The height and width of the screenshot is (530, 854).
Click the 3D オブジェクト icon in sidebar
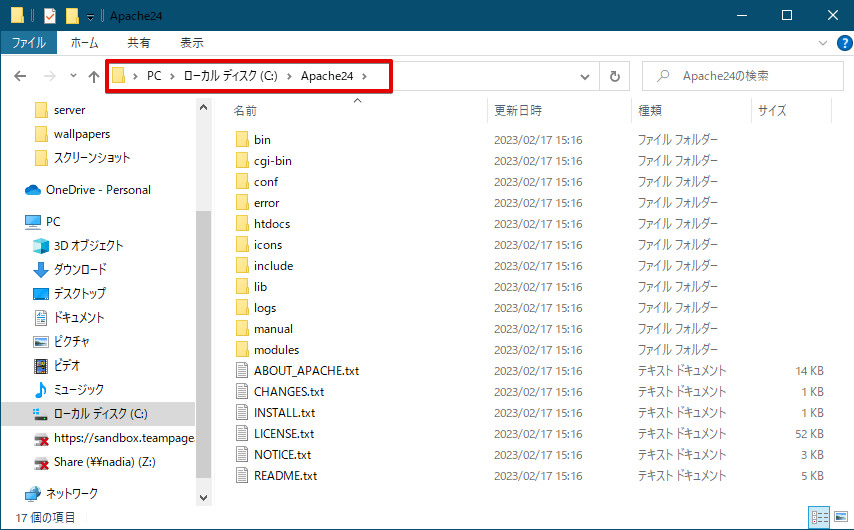[41, 245]
